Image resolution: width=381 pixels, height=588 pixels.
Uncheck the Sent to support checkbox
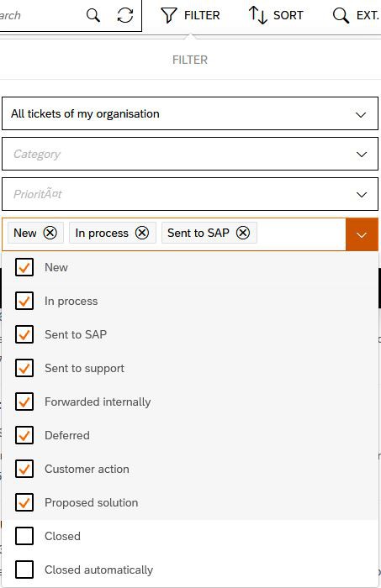[24, 368]
